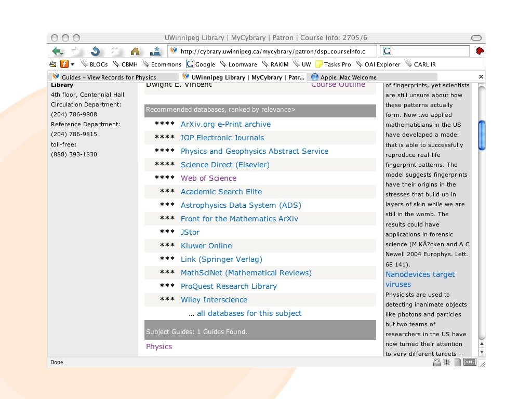The width and height of the screenshot is (532, 399).
Task: Open the Loomware bookmark
Action: [238, 64]
